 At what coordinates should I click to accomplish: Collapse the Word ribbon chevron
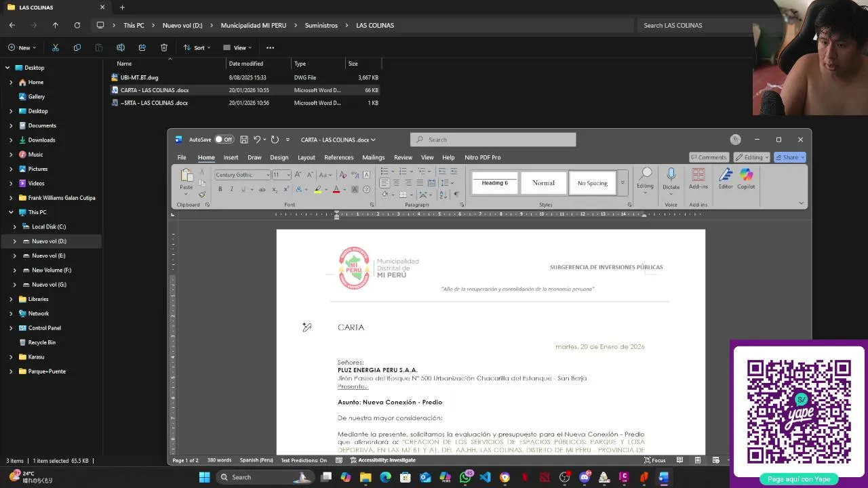tap(801, 203)
